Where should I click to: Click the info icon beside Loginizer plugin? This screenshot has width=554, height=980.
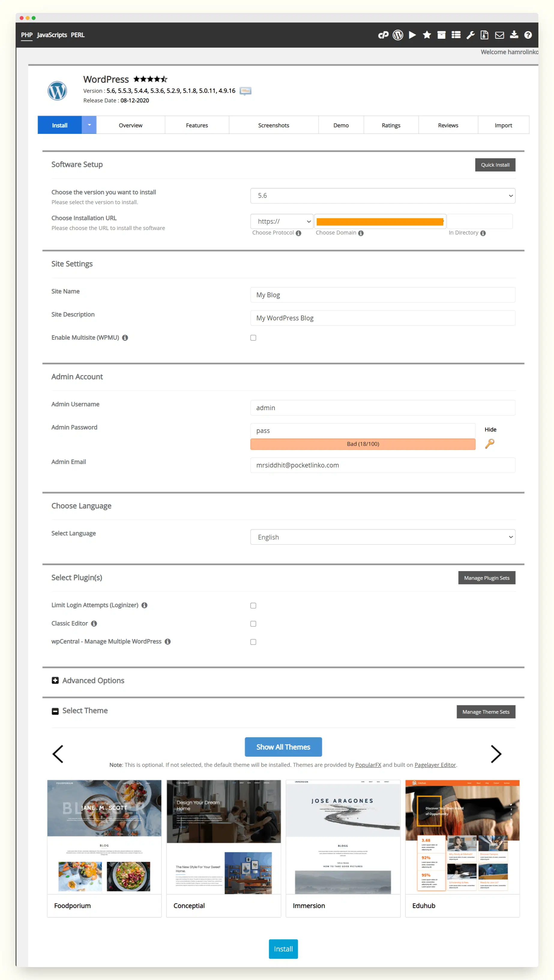(x=144, y=605)
